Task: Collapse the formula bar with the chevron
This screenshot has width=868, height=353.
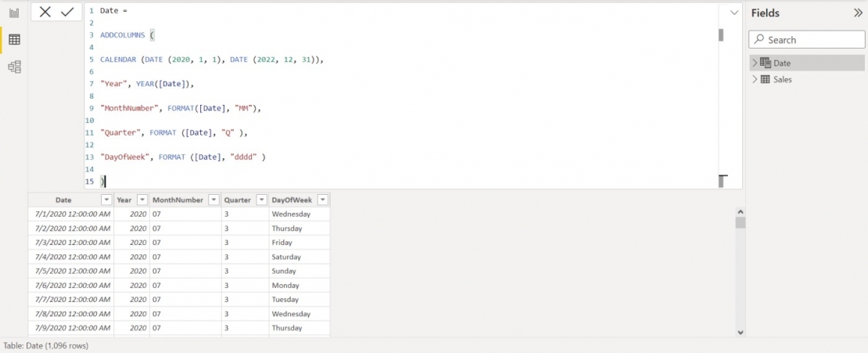Action: (x=733, y=13)
